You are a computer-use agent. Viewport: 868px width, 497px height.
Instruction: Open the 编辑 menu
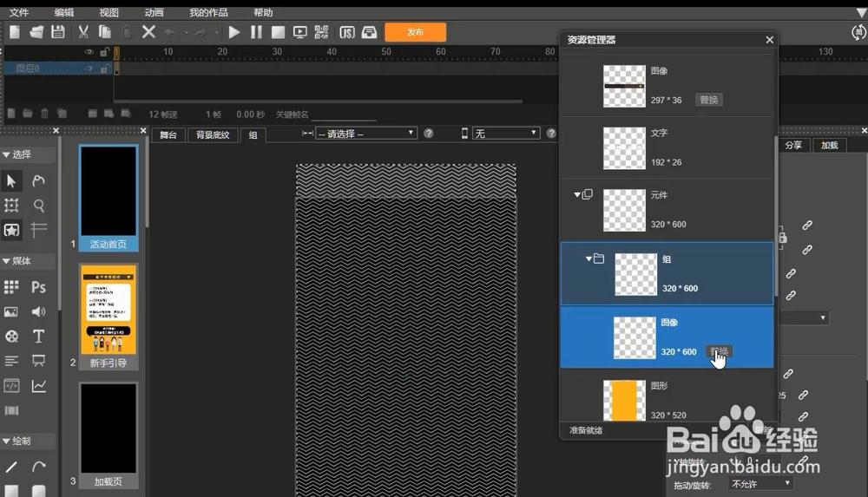pyautogui.click(x=63, y=12)
